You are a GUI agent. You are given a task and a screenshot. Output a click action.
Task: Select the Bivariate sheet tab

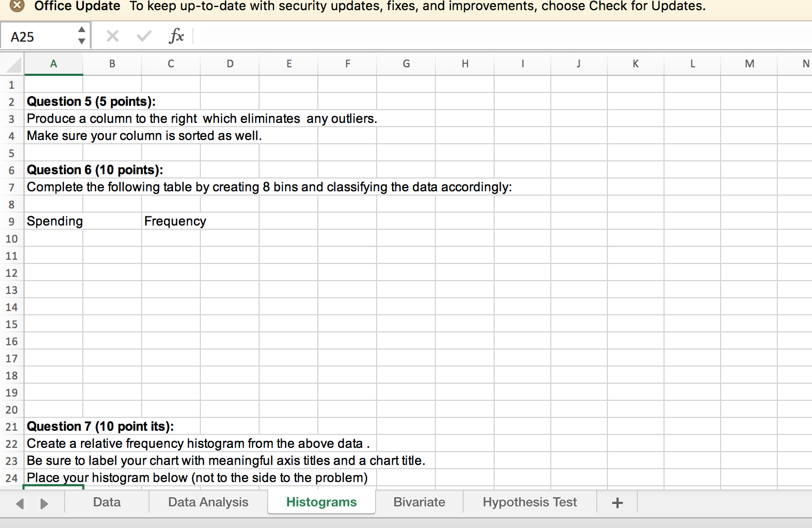[x=419, y=502]
